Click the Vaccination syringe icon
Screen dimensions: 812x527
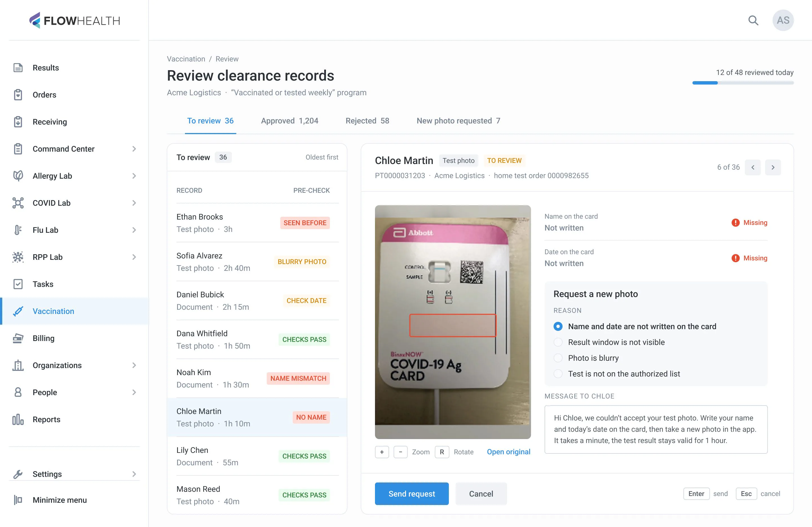pos(18,311)
